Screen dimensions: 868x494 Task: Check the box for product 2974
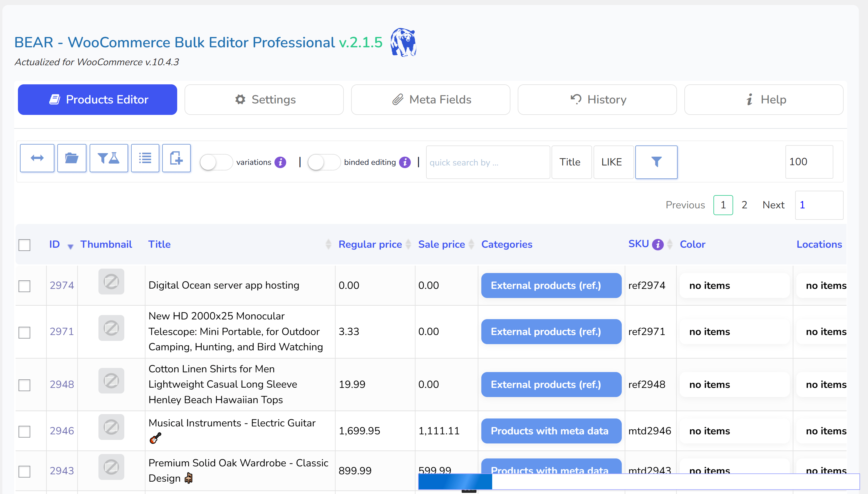pyautogui.click(x=24, y=286)
